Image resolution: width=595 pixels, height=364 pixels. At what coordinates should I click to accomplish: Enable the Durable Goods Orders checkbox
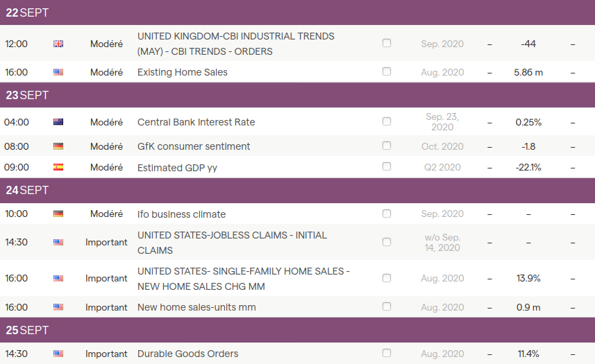[387, 353]
